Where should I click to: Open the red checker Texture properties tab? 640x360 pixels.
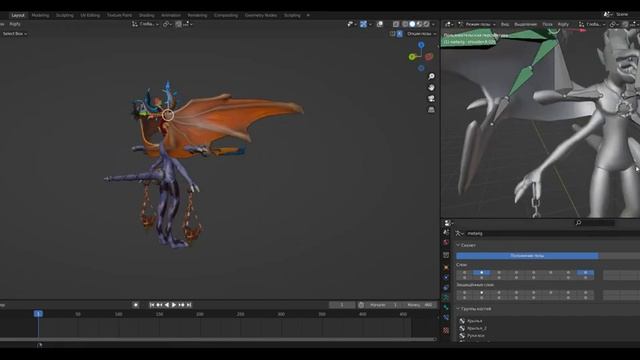(x=446, y=330)
